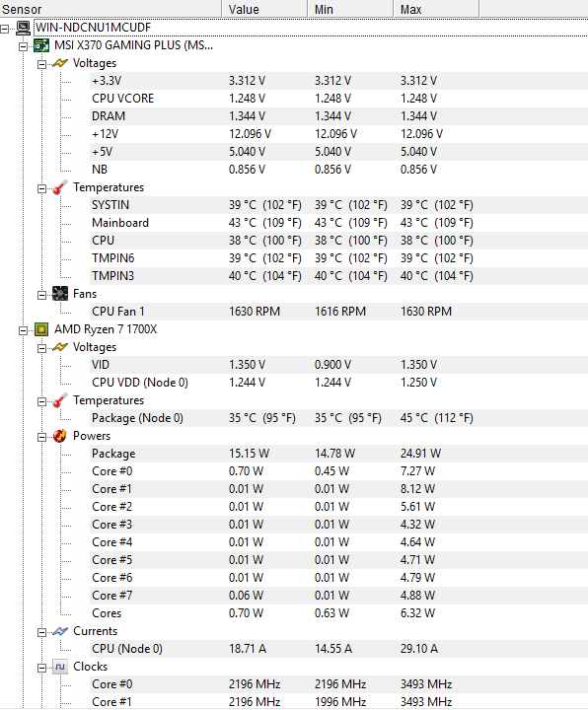Select the Core #7 power row
588x710 pixels.
click(x=338, y=596)
